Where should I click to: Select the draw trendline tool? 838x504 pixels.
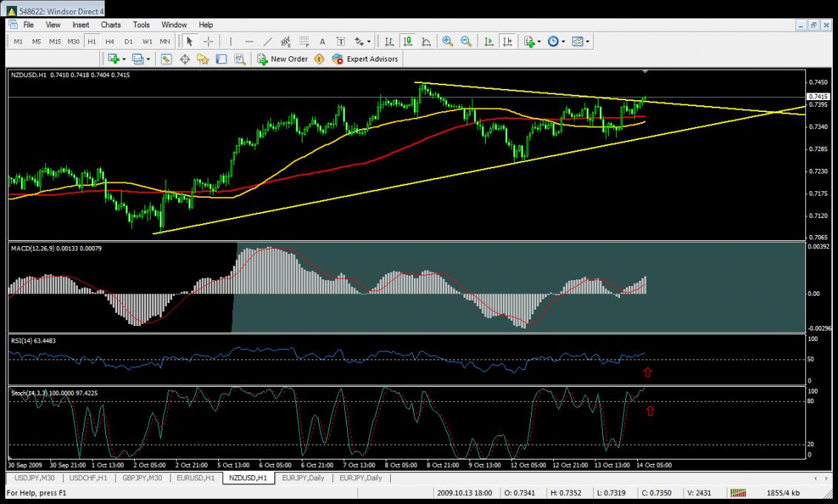coord(267,42)
